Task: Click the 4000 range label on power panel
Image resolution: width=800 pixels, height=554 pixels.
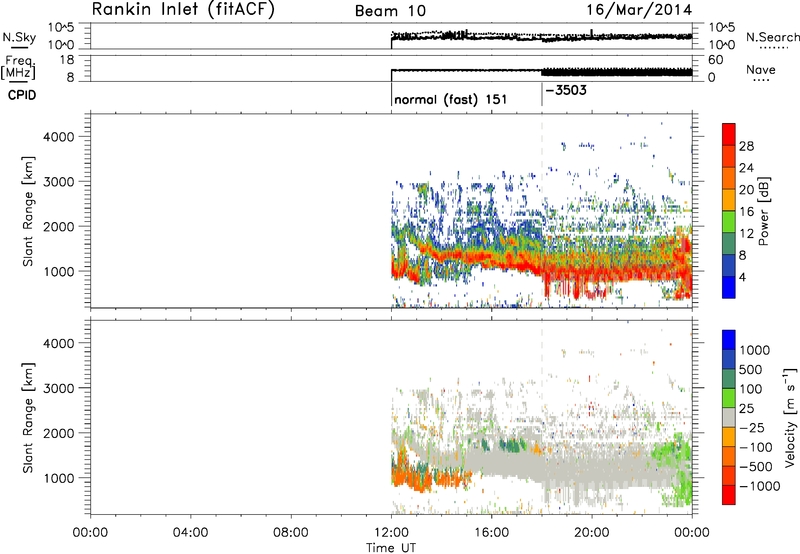Action: 59,137
